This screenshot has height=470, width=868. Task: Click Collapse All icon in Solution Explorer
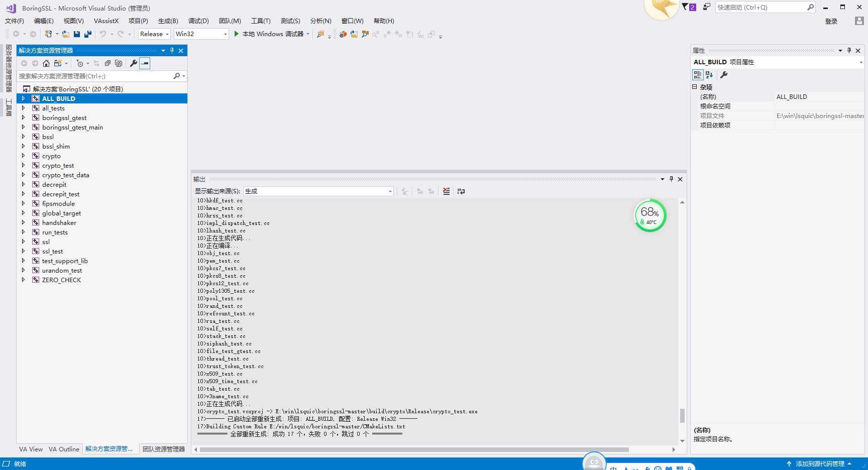coord(107,63)
